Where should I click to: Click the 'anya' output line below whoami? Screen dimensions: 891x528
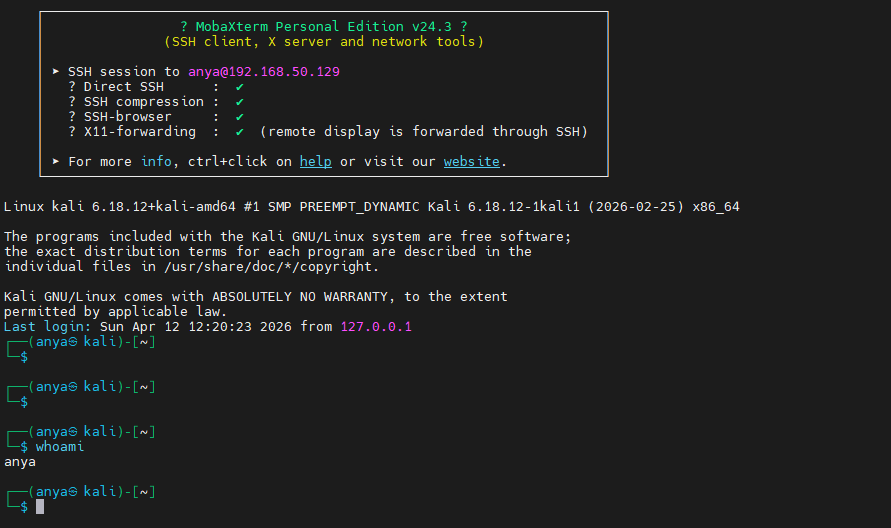click(x=20, y=462)
